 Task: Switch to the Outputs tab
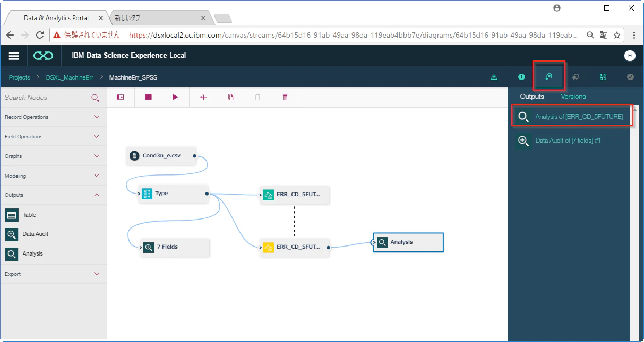532,97
